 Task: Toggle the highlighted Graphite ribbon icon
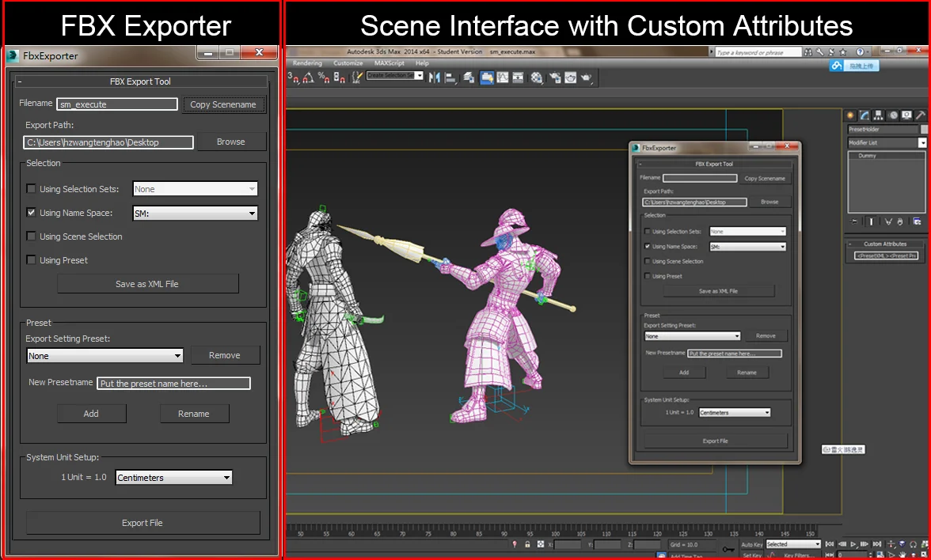[487, 78]
